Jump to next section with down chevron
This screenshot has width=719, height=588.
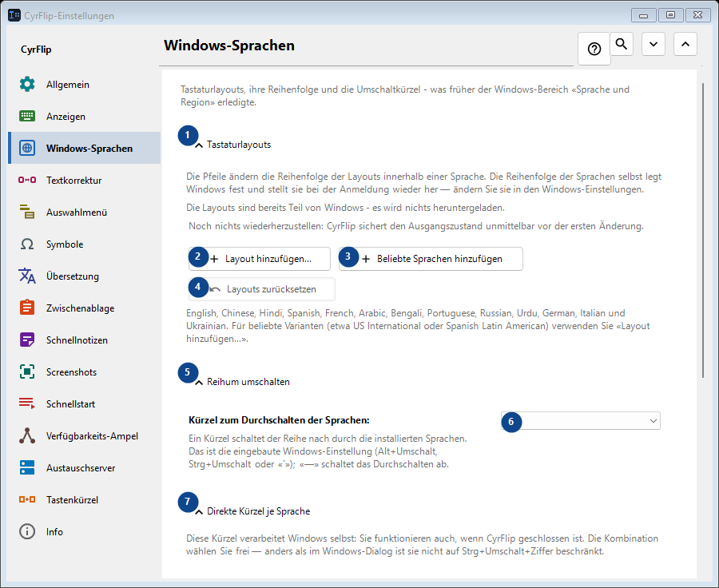pos(653,44)
